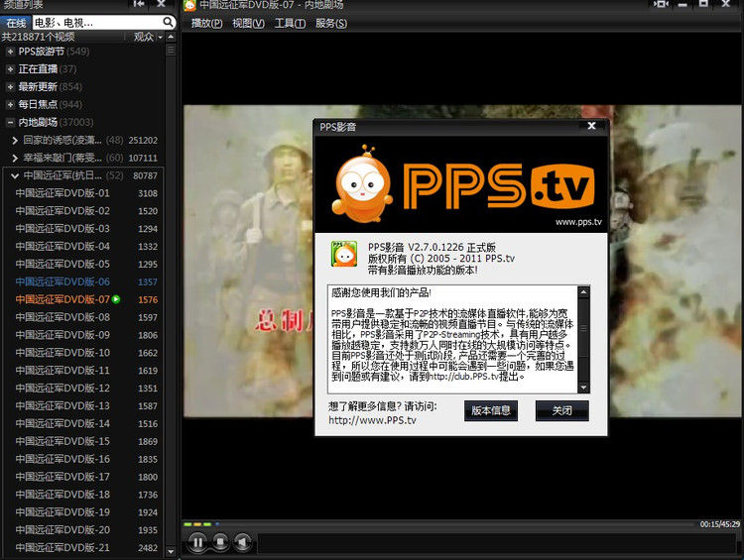Switch to the 在线 tab
Image resolution: width=744 pixels, height=560 pixels.
(x=16, y=22)
